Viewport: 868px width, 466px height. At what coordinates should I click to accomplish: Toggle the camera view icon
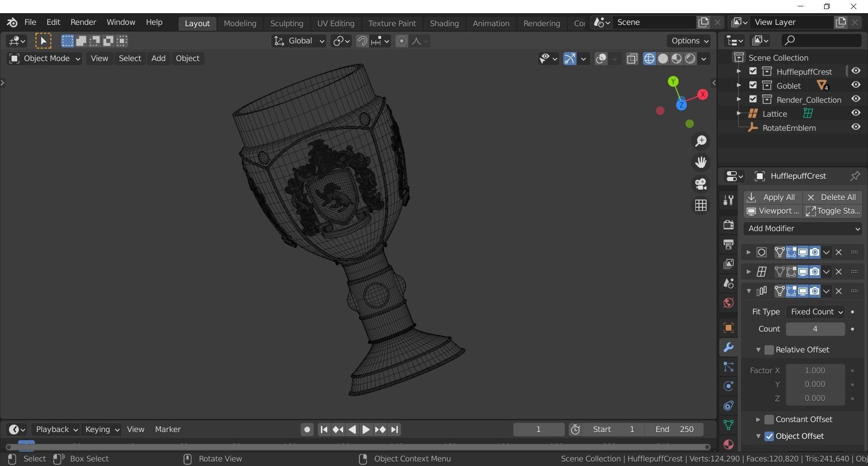coord(701,184)
